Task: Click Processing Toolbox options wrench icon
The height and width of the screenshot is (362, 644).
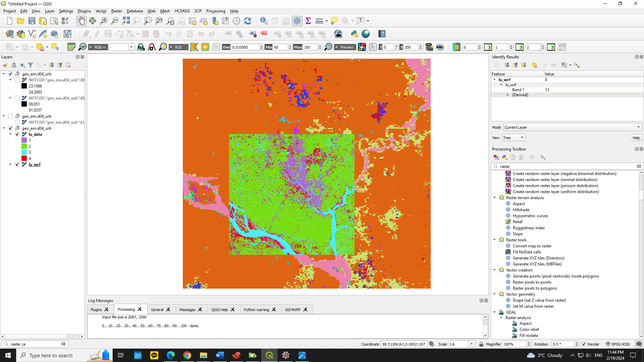Action: click(543, 157)
